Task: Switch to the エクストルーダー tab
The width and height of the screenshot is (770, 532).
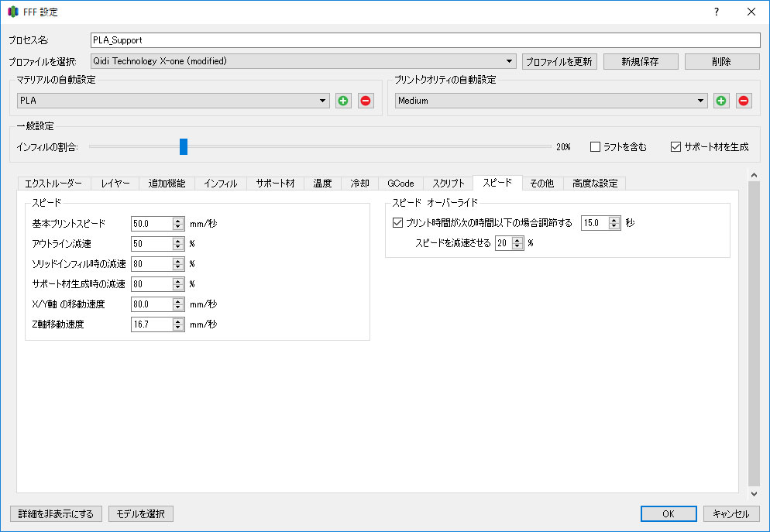Action: click(53, 184)
